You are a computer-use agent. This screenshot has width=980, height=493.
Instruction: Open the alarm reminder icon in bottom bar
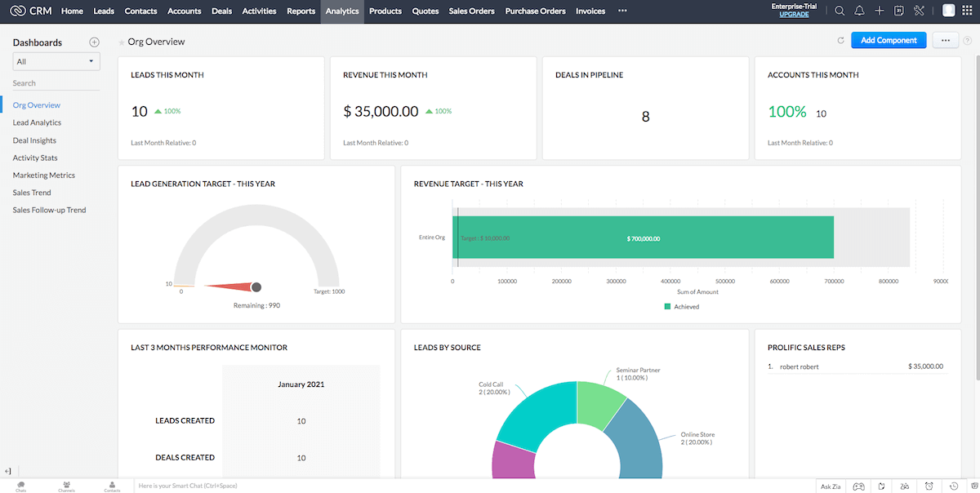pos(929,486)
